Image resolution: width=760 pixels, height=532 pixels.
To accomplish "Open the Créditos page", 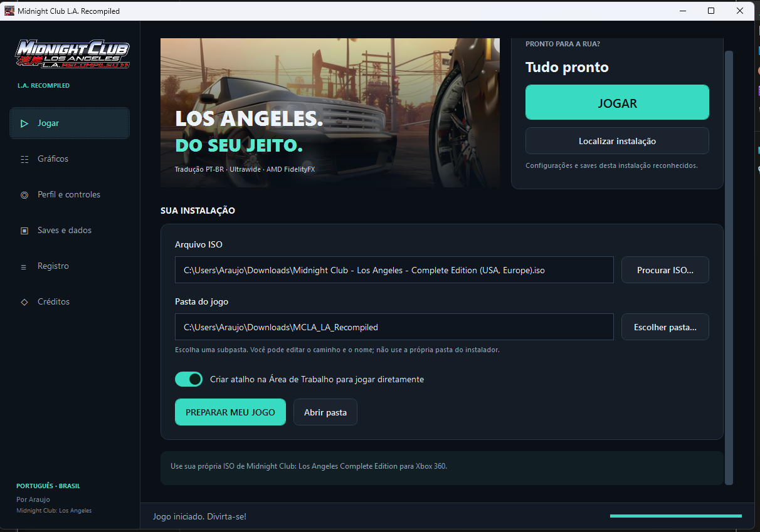I will pos(70,302).
